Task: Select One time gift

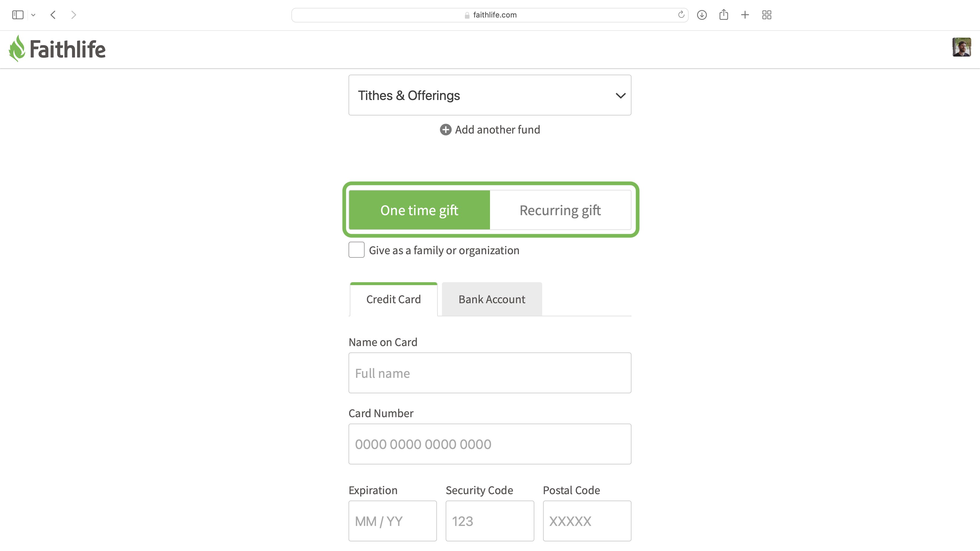Action: tap(419, 210)
